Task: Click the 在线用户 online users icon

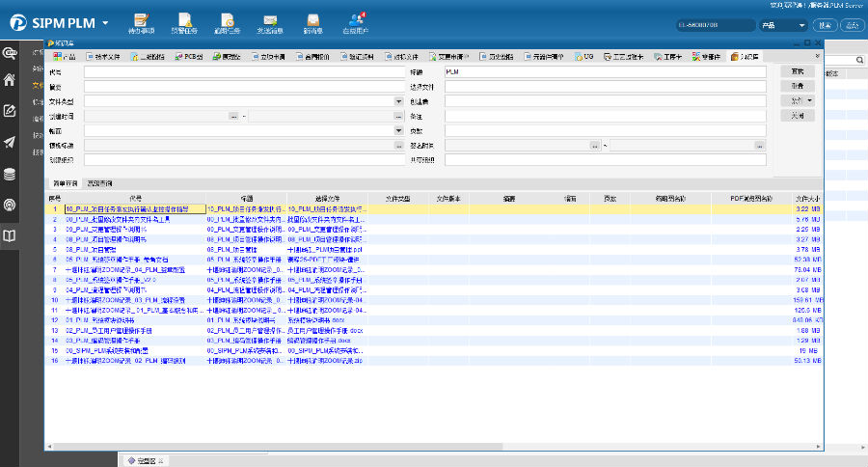Action: pyautogui.click(x=355, y=22)
